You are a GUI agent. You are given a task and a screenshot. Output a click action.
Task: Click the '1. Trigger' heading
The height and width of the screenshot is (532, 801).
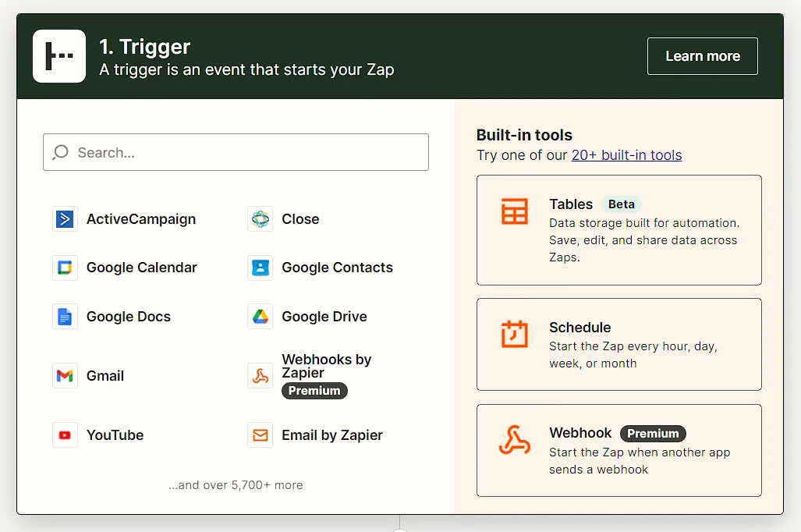144,47
